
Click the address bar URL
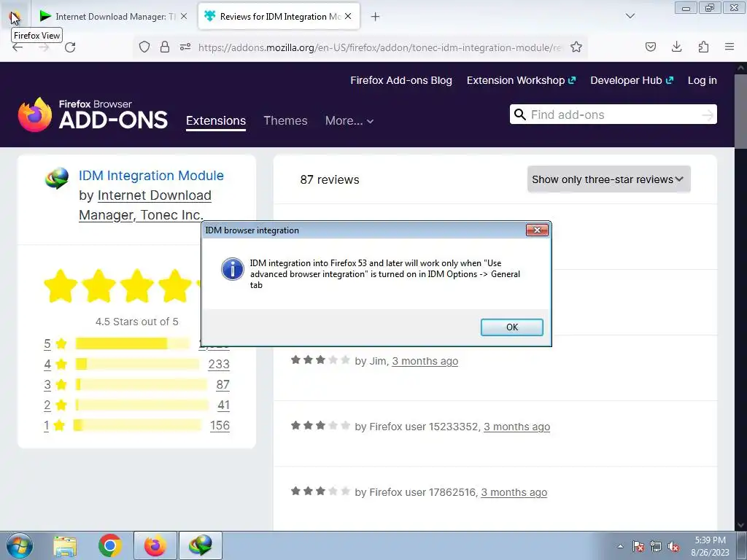pyautogui.click(x=379, y=47)
